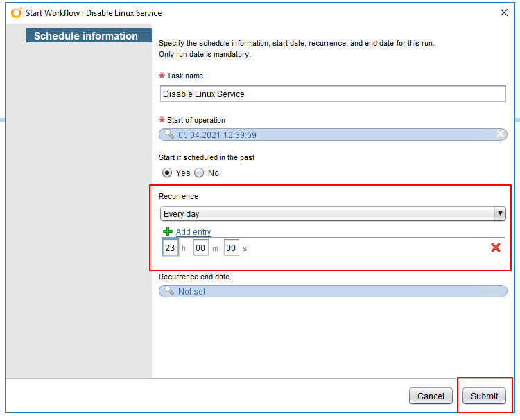This screenshot has width=520, height=420.
Task: Click the Not set recurrence end date field
Action: 333,291
